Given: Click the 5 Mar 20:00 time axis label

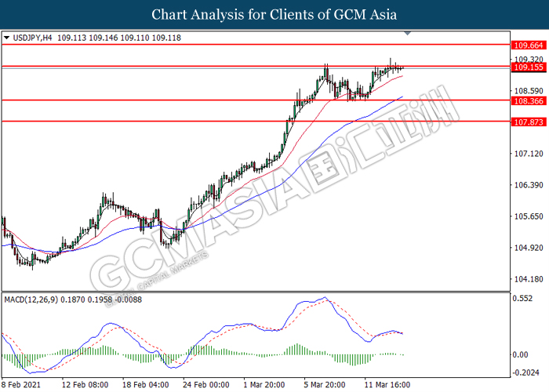Looking at the screenshot, I should point(325,385).
